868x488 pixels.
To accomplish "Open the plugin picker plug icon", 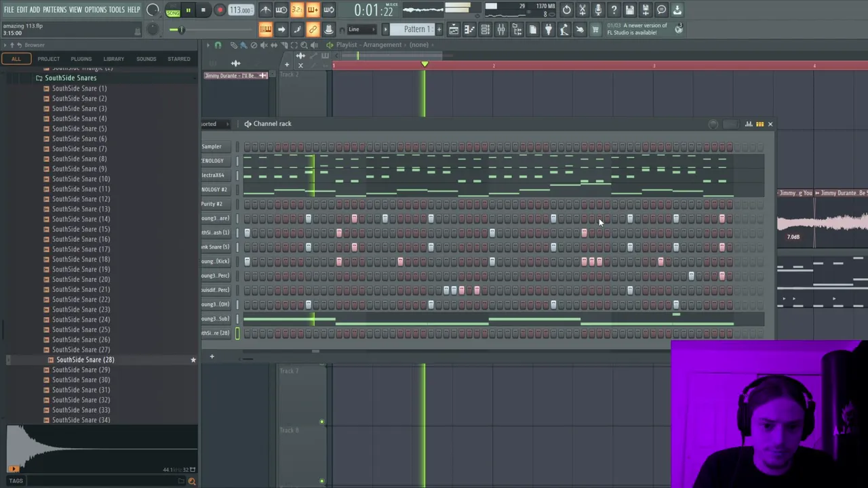I will pyautogui.click(x=548, y=29).
